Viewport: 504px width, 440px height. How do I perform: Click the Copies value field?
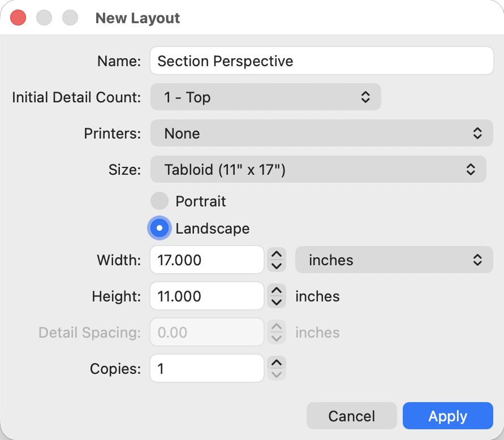207,368
